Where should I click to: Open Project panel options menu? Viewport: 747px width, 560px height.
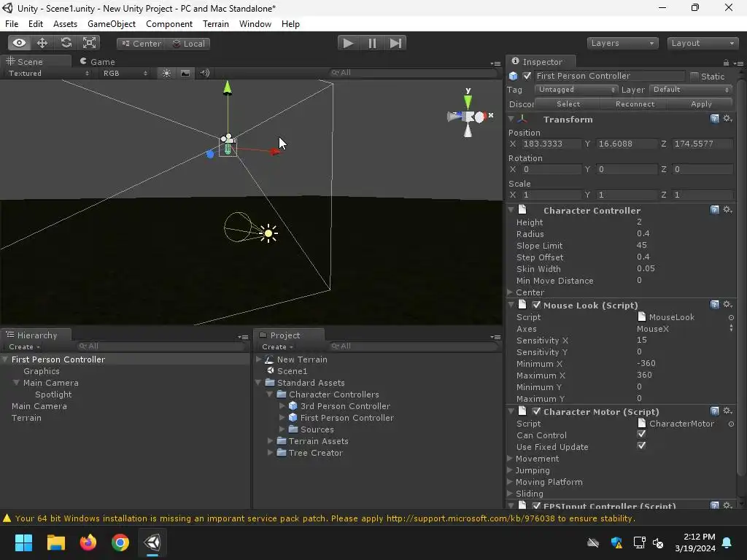(495, 337)
